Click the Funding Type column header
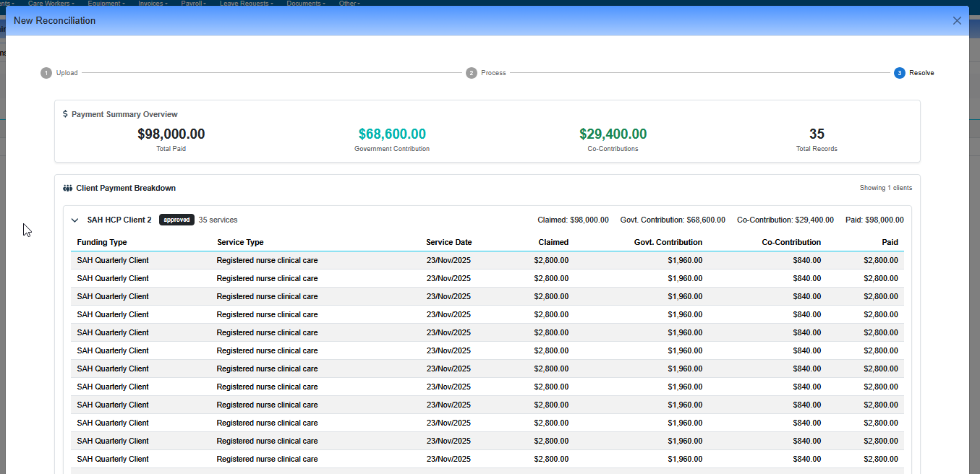The width and height of the screenshot is (980, 474). 102,242
